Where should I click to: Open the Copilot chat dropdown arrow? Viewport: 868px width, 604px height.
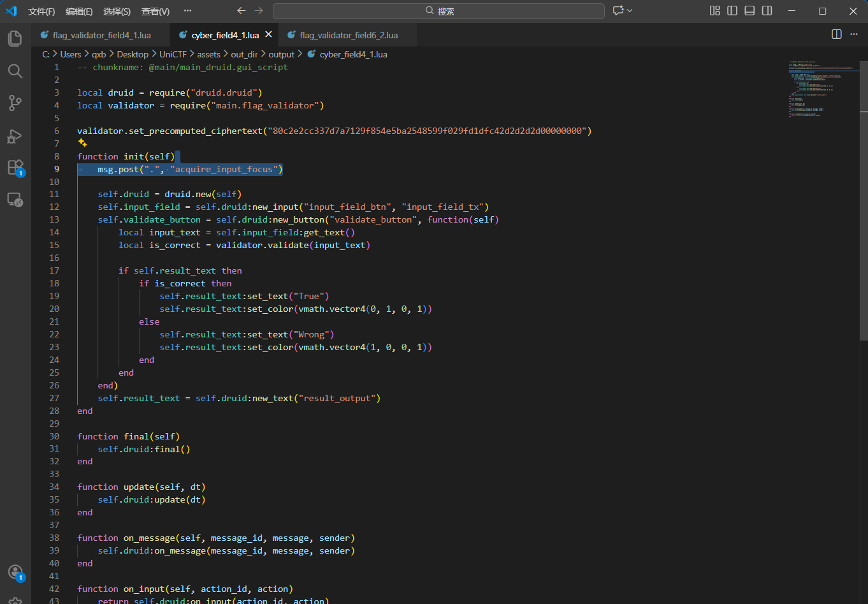[x=630, y=11]
